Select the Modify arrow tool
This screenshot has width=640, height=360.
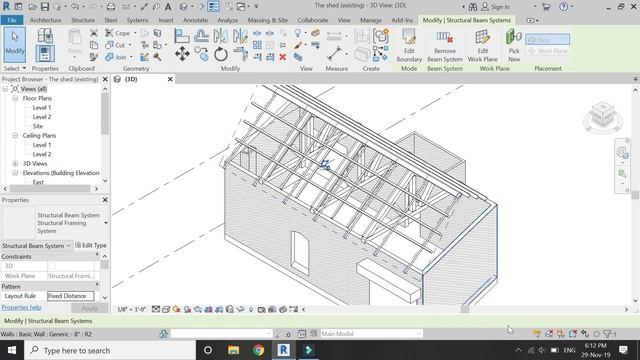tap(15, 44)
